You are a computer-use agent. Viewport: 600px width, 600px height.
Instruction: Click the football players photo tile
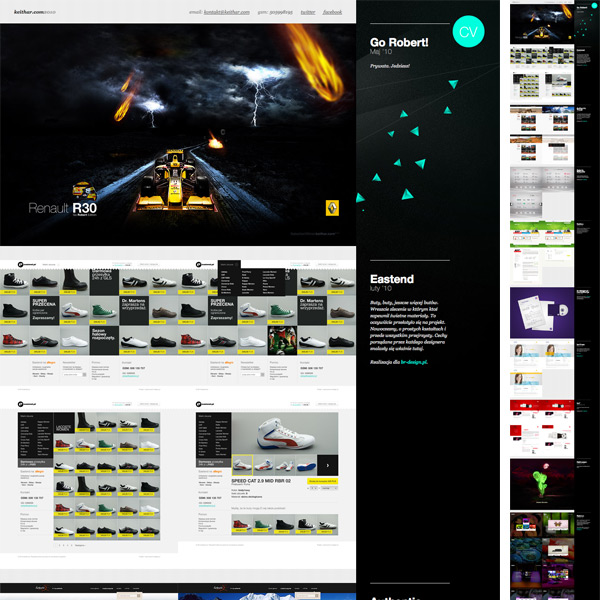point(282,341)
